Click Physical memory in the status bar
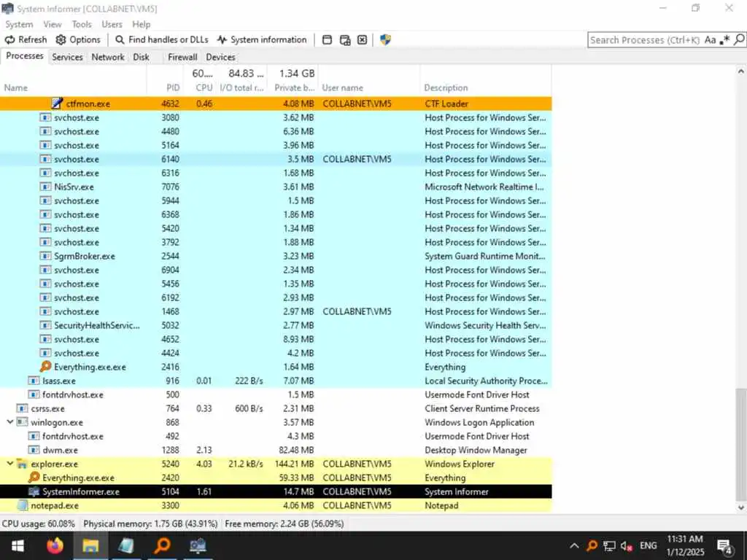The image size is (747, 560). (150, 524)
